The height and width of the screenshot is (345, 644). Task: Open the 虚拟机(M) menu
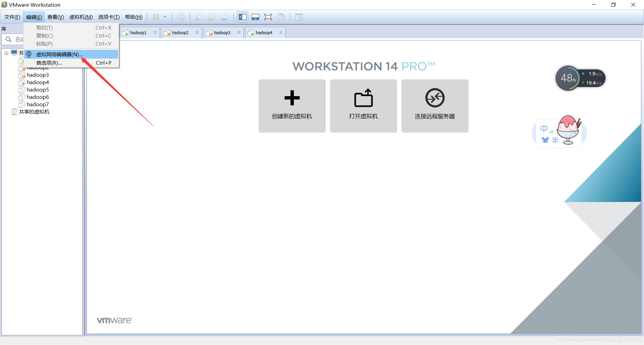81,17
